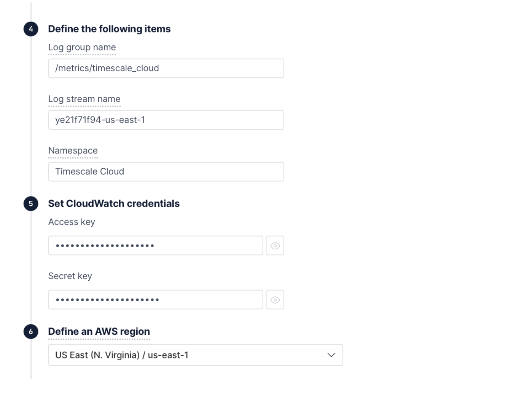Click the step 5 number badge
This screenshot has width=532, height=406.
(31, 204)
